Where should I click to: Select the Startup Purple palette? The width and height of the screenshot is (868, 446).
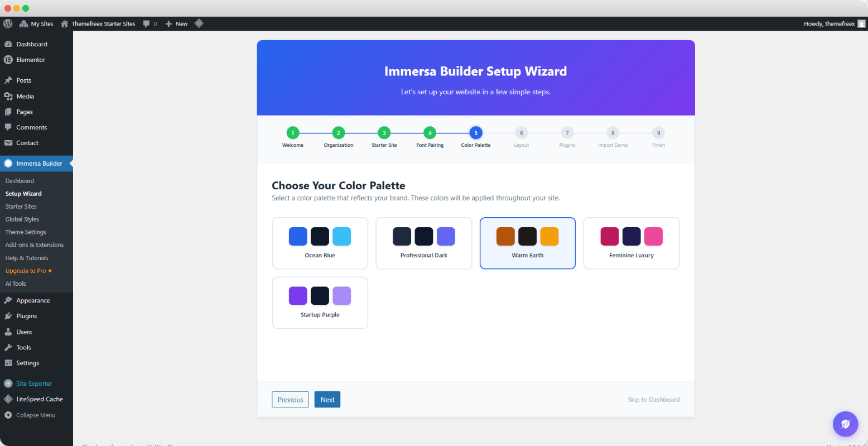click(x=320, y=303)
